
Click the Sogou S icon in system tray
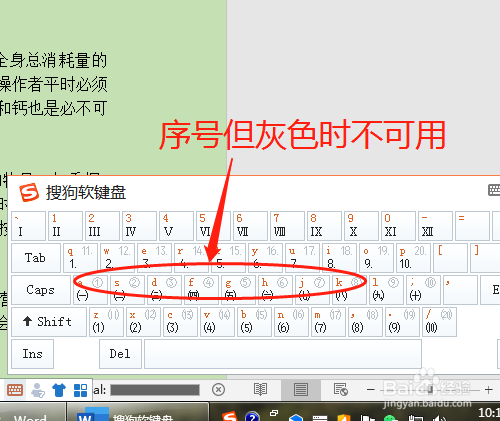coord(229,416)
